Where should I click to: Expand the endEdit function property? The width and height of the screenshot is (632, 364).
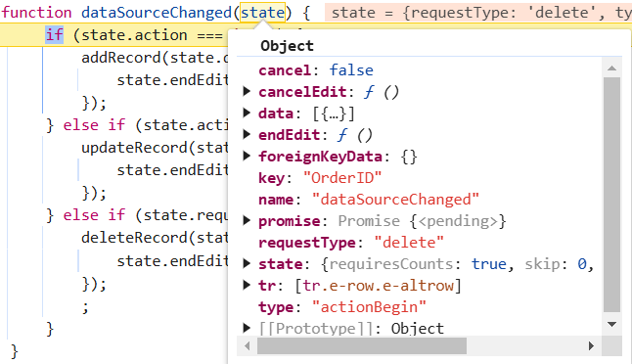pyautogui.click(x=247, y=134)
